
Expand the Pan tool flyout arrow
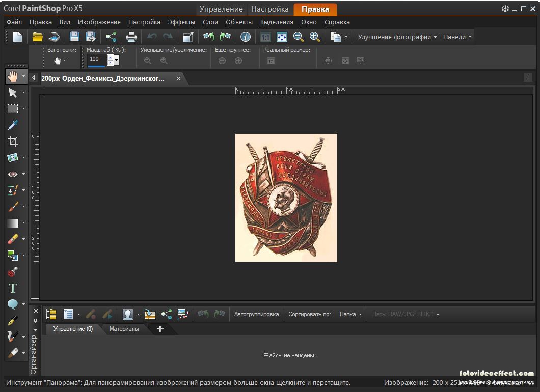[x=23, y=76]
